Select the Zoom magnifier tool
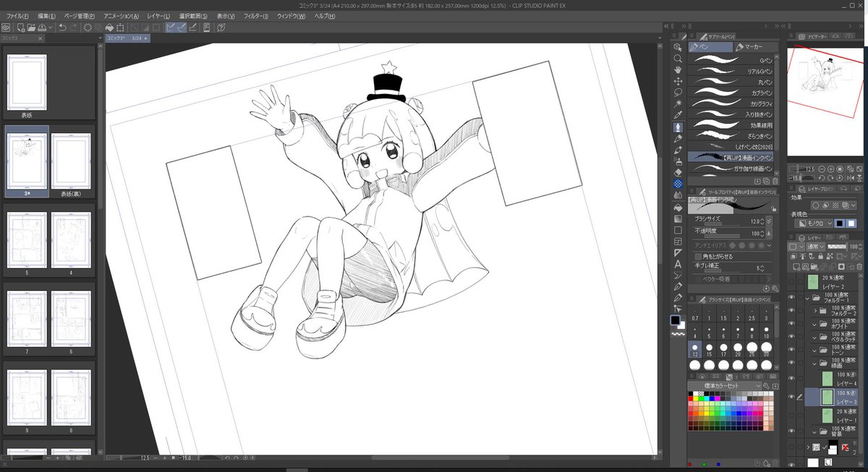 (678, 58)
